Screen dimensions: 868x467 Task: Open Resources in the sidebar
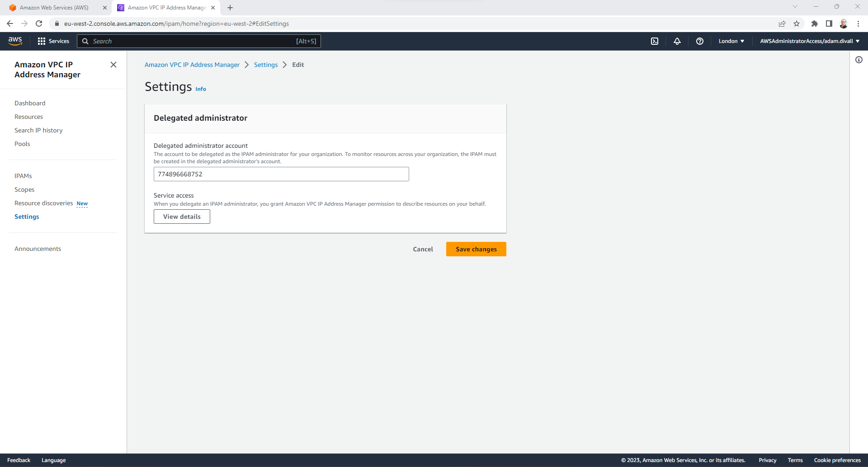click(x=28, y=117)
